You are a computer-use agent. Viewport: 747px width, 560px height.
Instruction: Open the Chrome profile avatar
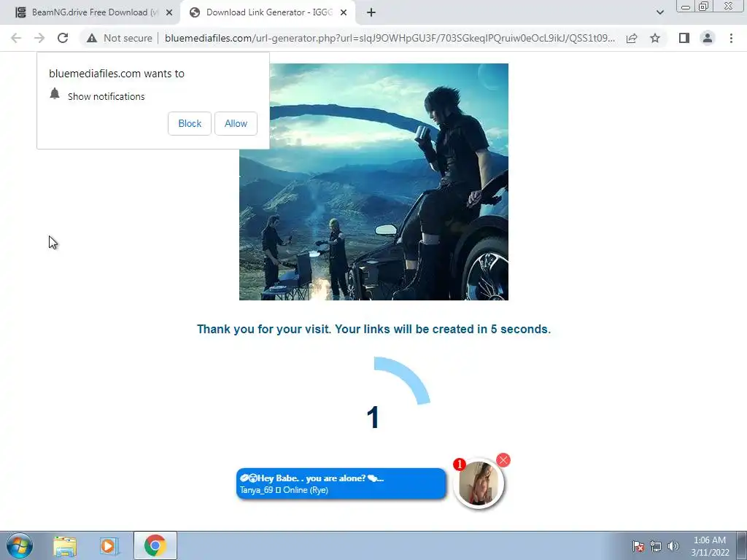708,38
